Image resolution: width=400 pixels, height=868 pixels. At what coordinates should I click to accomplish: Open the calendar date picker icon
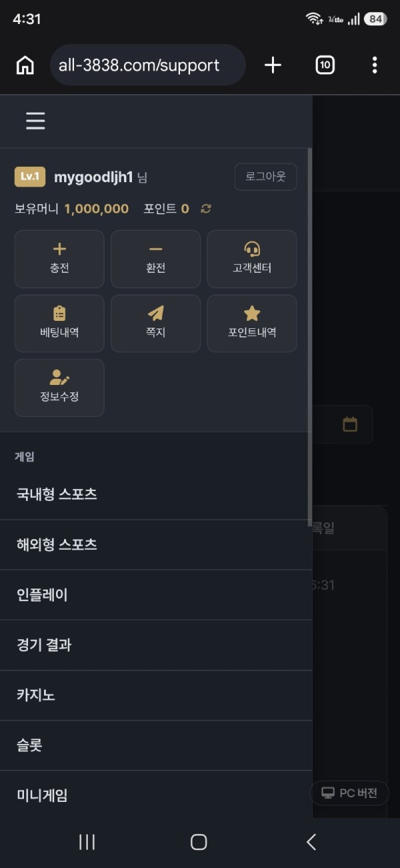350,424
